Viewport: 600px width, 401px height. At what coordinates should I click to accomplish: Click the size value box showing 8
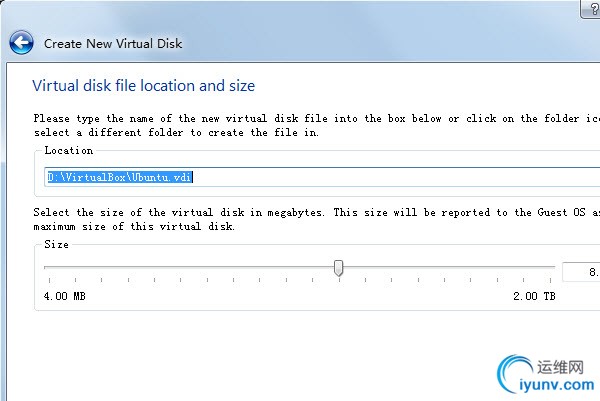pyautogui.click(x=581, y=271)
